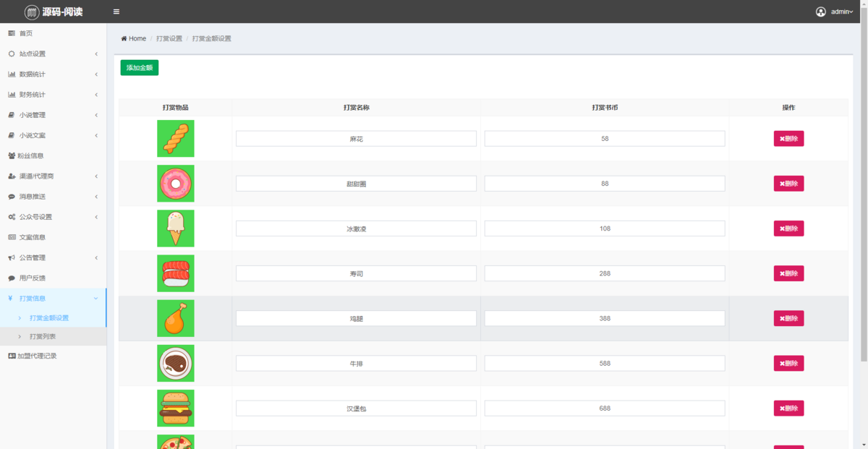The width and height of the screenshot is (868, 449).
Task: Click the 渠道代理商 user-plus icon
Action: pos(12,176)
